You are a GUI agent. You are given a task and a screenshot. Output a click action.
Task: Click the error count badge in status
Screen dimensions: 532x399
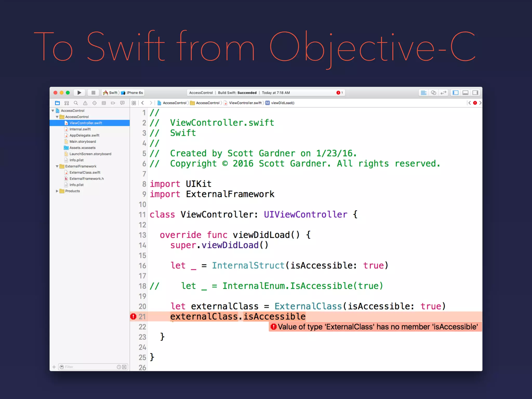point(340,93)
